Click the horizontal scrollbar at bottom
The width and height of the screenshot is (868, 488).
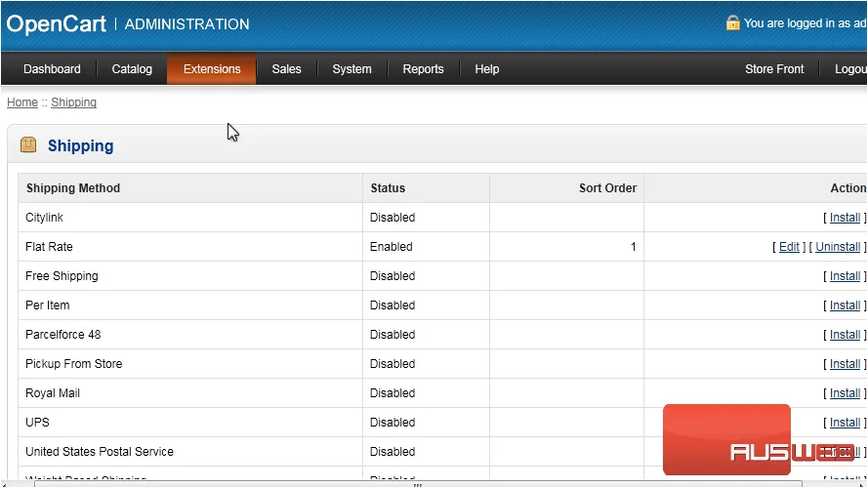pos(418,485)
